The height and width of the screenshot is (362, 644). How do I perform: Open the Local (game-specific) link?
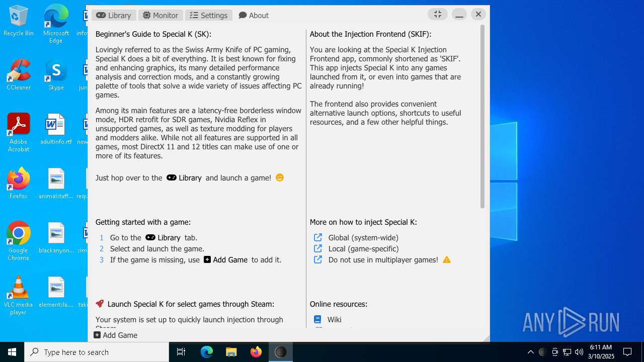click(x=363, y=248)
